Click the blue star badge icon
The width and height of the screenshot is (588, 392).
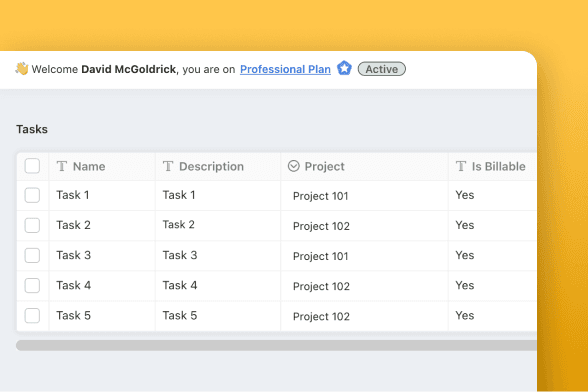pos(344,68)
